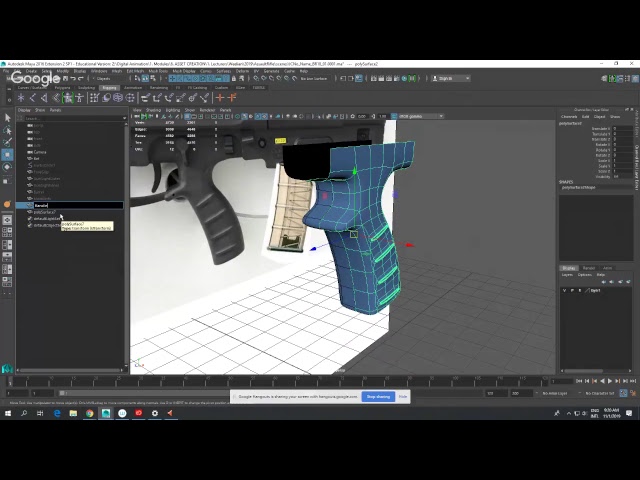Open the Outliner search filter dropdown arrow

(124, 118)
